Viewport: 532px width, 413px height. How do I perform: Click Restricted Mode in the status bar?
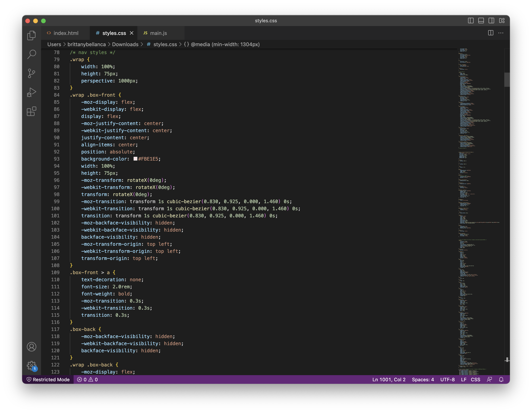48,379
